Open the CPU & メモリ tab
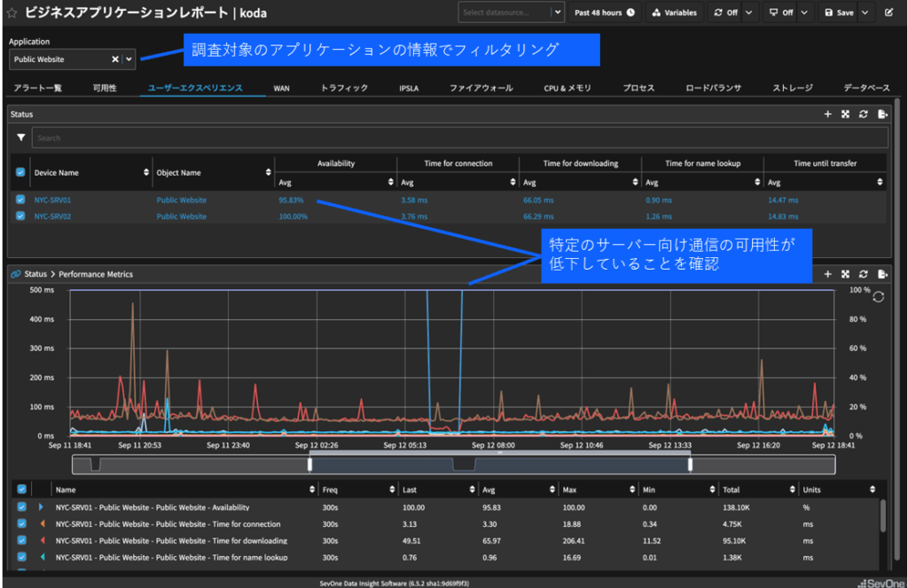 point(567,89)
